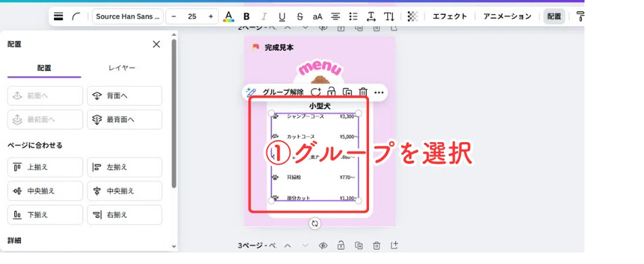Click the 小型犬 heading
This screenshot has width=644, height=264.
[x=320, y=106]
